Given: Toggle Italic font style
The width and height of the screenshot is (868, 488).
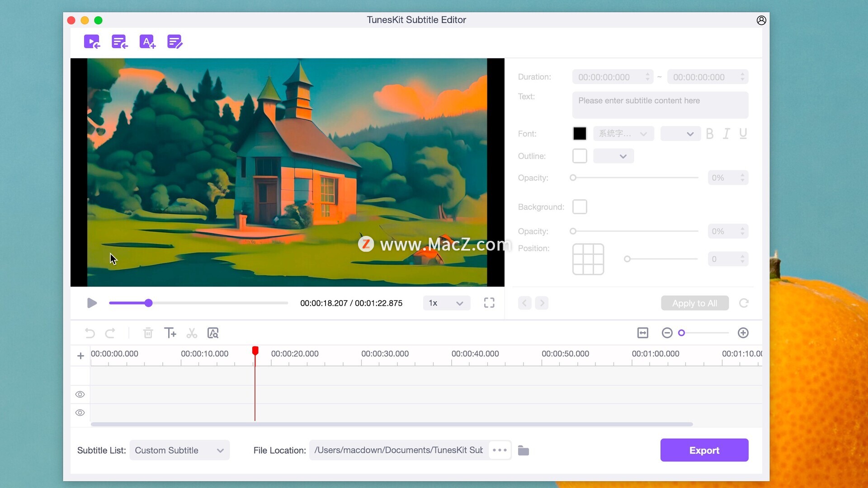Looking at the screenshot, I should point(726,134).
